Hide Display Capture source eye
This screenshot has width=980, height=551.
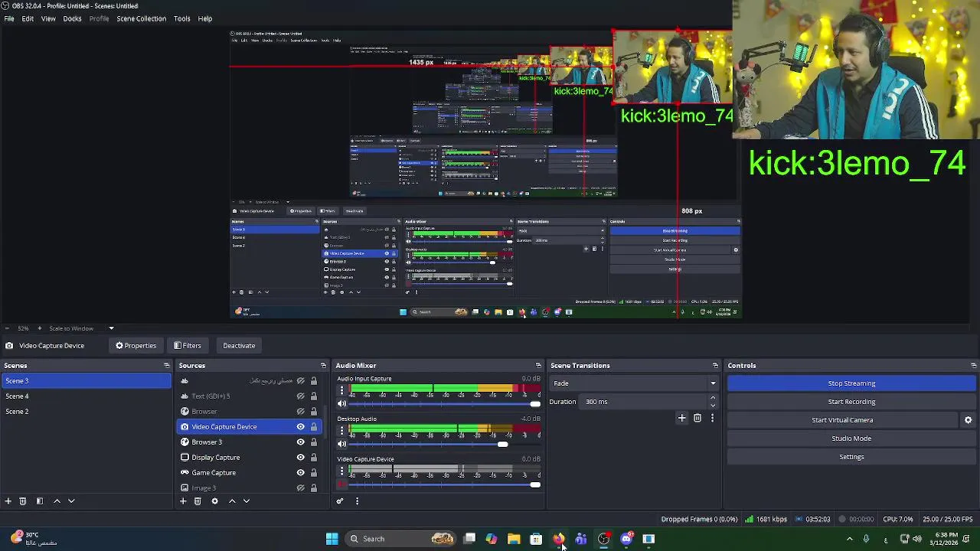[301, 458]
